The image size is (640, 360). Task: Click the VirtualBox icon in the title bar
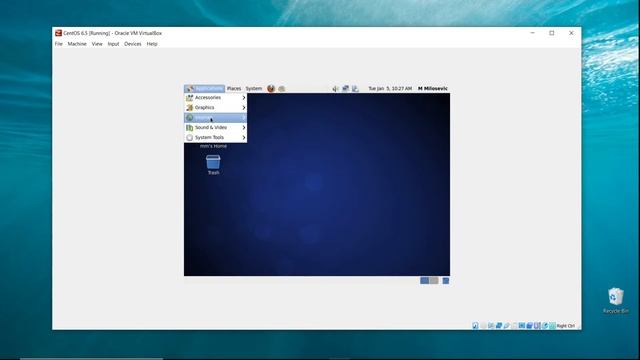[x=58, y=33]
